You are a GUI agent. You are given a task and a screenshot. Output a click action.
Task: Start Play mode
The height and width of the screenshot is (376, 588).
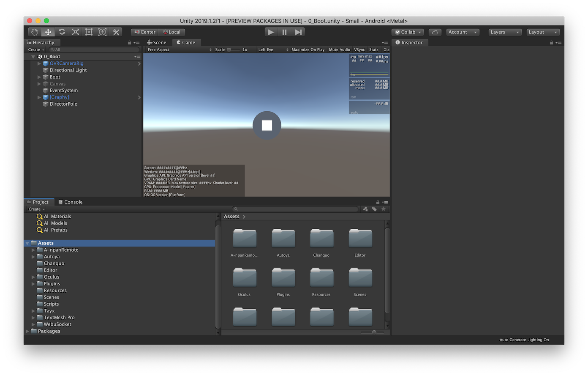point(271,32)
